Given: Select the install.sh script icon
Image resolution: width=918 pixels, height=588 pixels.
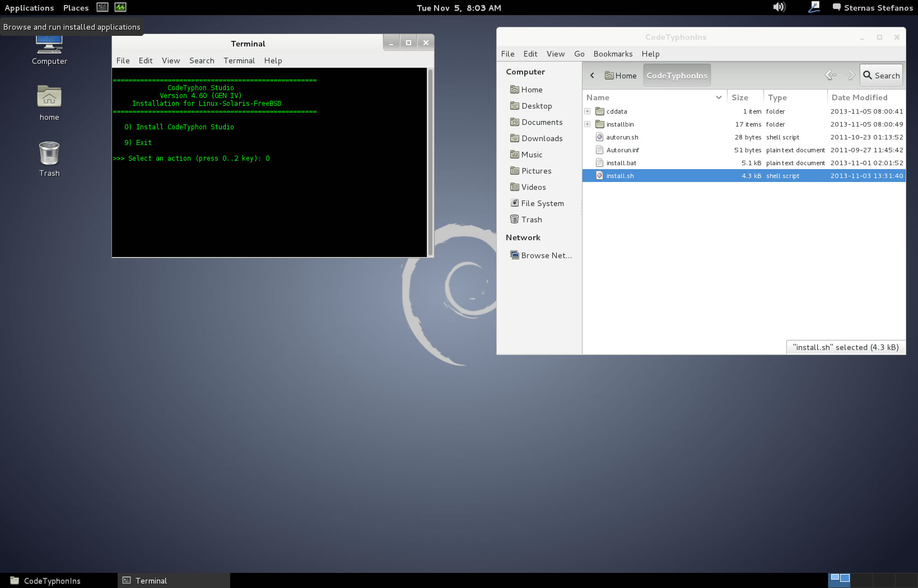Looking at the screenshot, I should (600, 176).
